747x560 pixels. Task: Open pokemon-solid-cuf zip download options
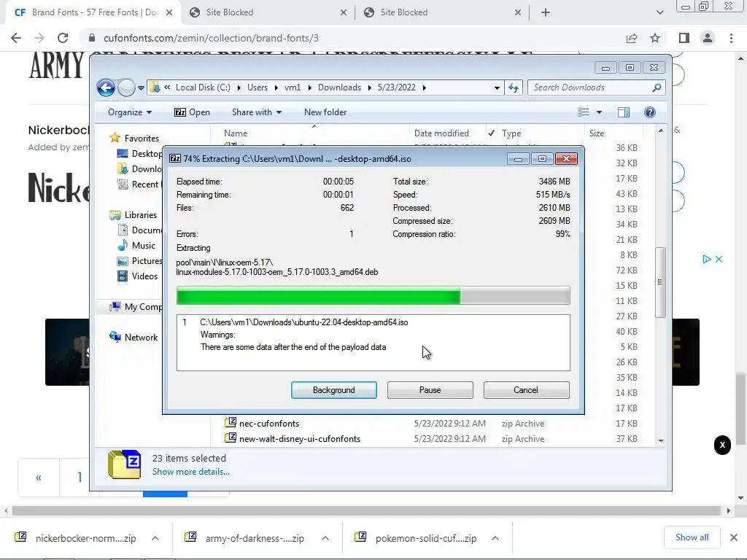pyautogui.click(x=495, y=538)
